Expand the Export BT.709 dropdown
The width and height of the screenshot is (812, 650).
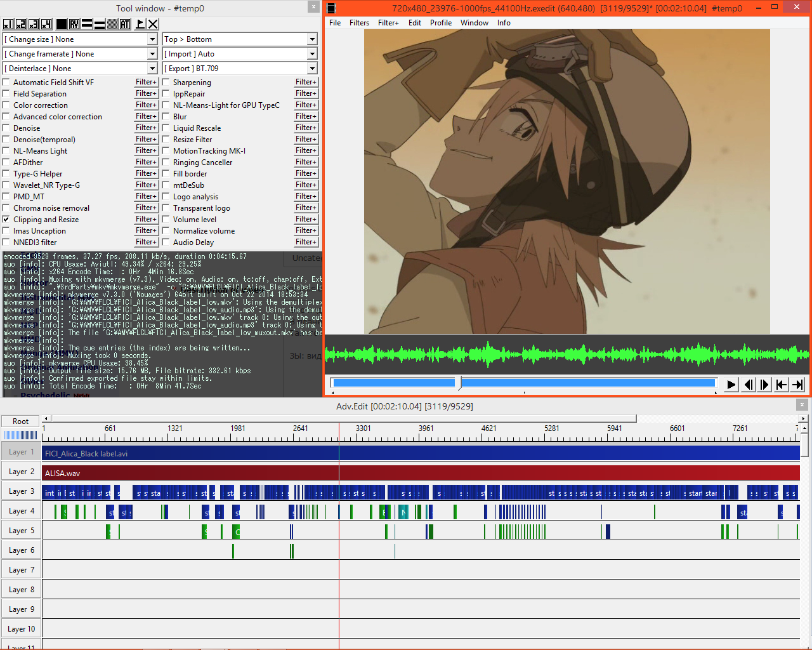312,69
